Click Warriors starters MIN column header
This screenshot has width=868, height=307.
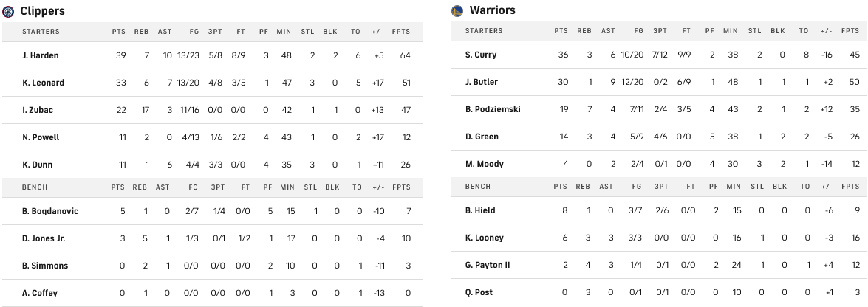click(730, 31)
